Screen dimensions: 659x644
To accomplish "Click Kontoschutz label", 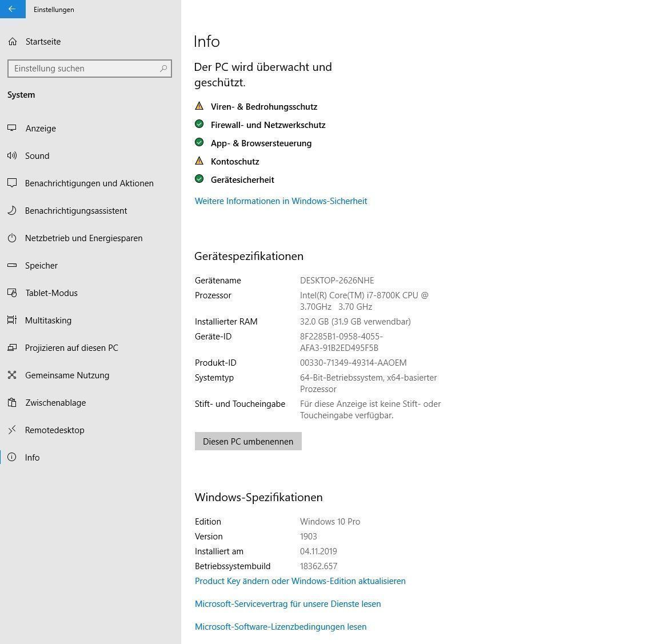I will coord(235,161).
